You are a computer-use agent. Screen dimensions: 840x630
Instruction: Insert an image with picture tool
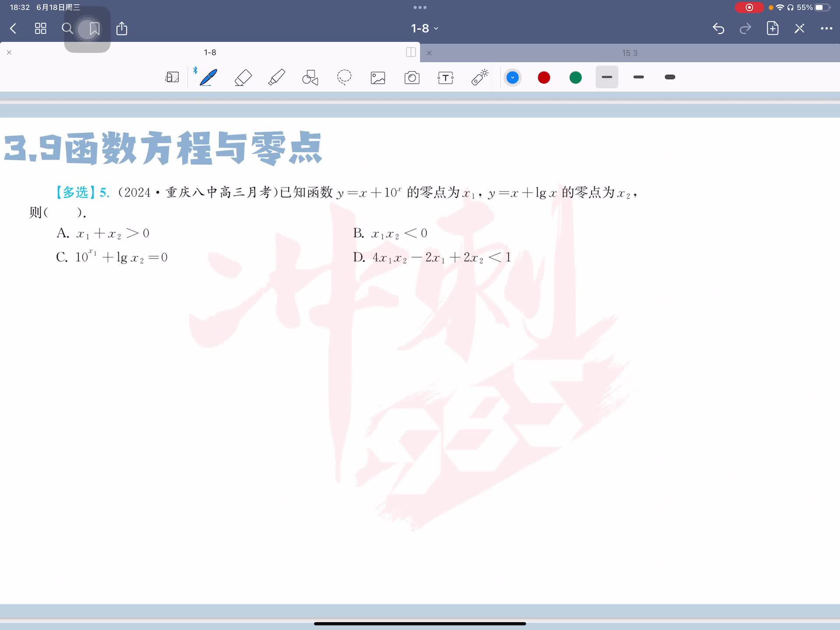pos(378,77)
